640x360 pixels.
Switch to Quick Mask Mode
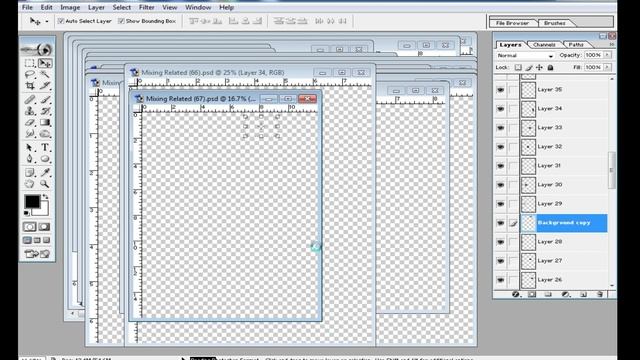44,227
